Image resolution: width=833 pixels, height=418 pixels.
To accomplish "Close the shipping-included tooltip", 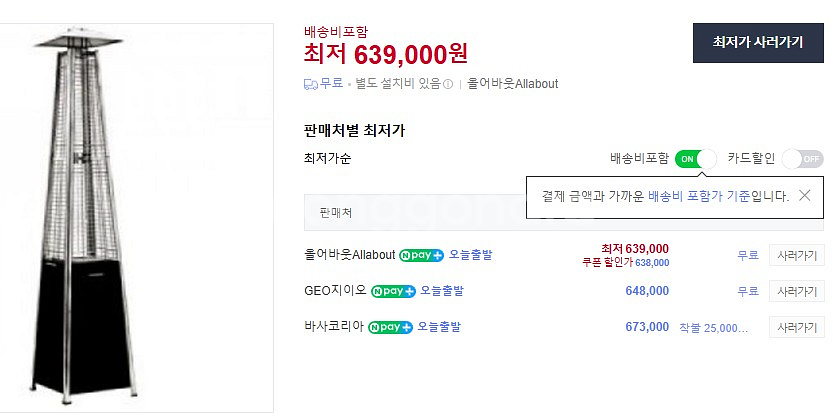I will coord(805,196).
